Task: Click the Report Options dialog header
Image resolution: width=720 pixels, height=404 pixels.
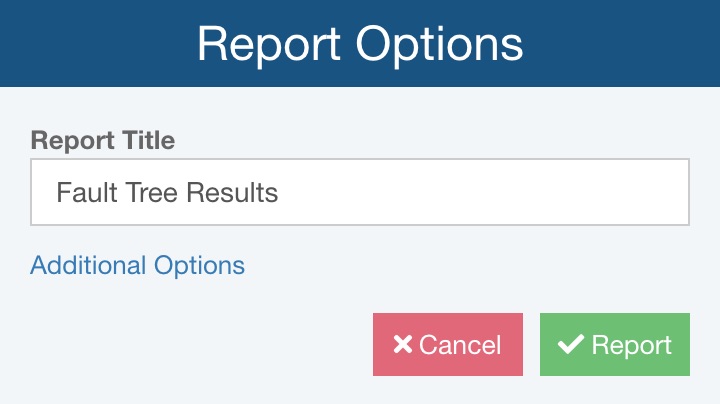Action: [360, 44]
